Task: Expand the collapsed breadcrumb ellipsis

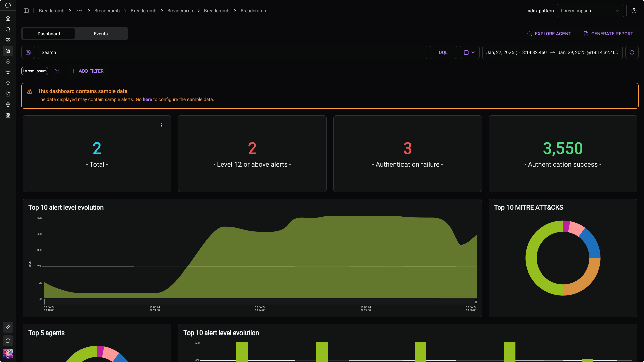Action: point(79,11)
